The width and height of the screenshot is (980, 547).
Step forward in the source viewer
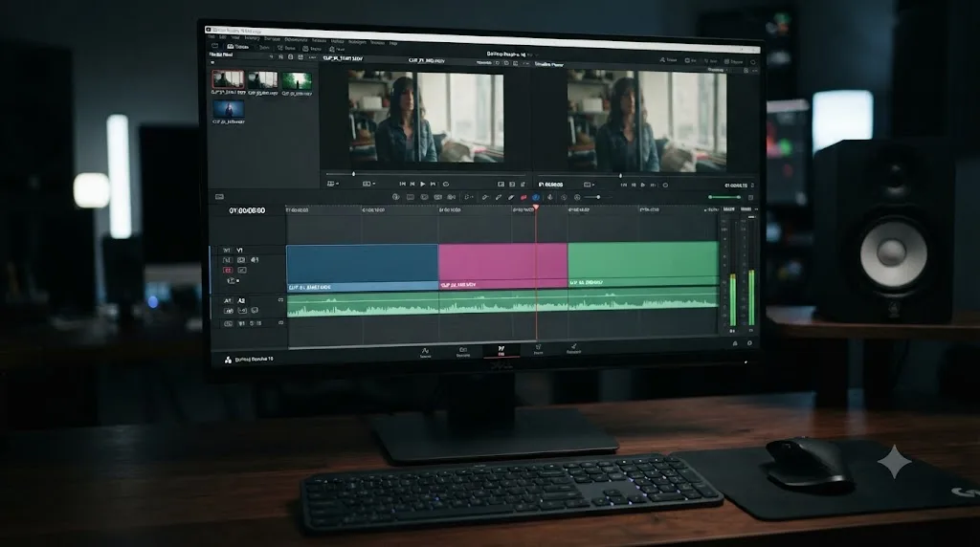click(x=434, y=185)
